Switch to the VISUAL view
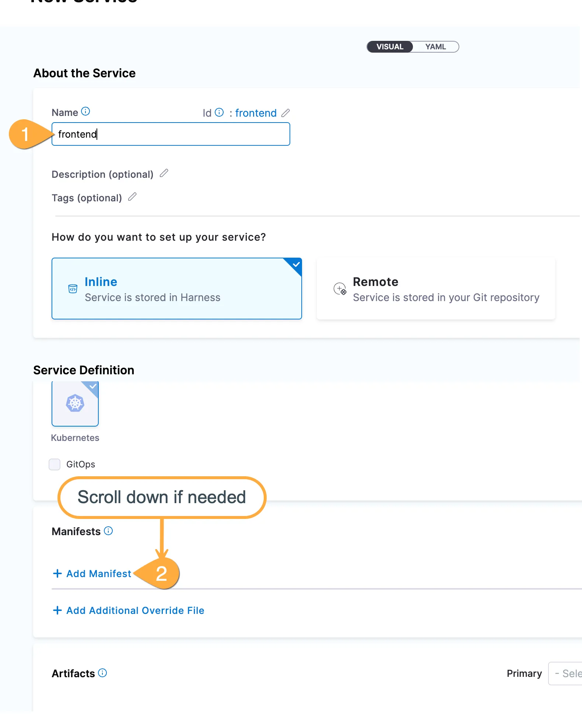Image resolution: width=582 pixels, height=728 pixels. tap(390, 47)
